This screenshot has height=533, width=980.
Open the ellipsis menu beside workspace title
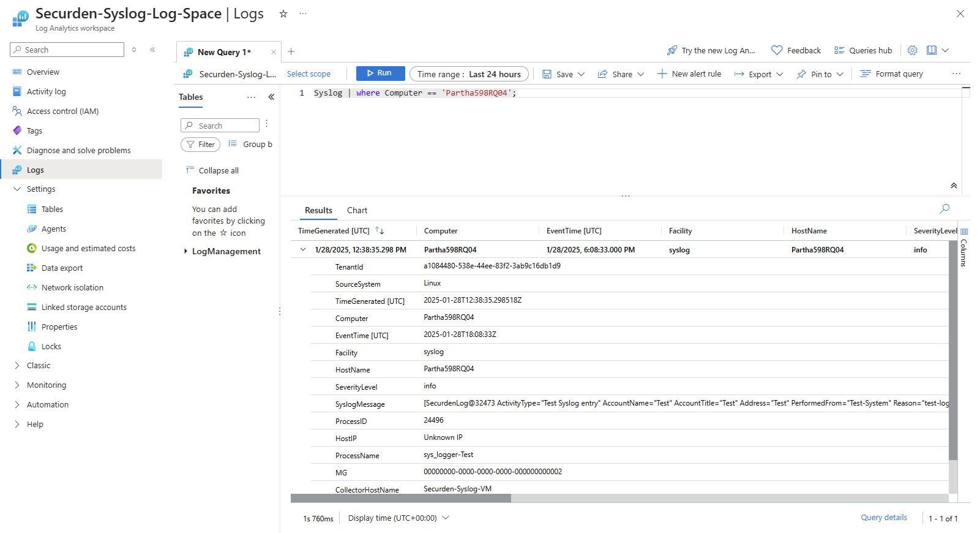coord(303,13)
